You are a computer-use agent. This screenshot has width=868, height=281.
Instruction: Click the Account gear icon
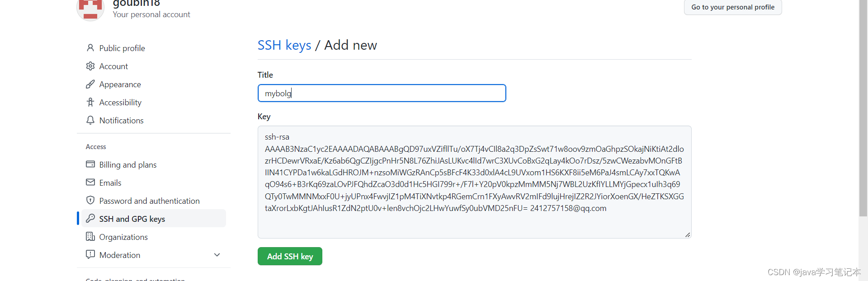[90, 66]
